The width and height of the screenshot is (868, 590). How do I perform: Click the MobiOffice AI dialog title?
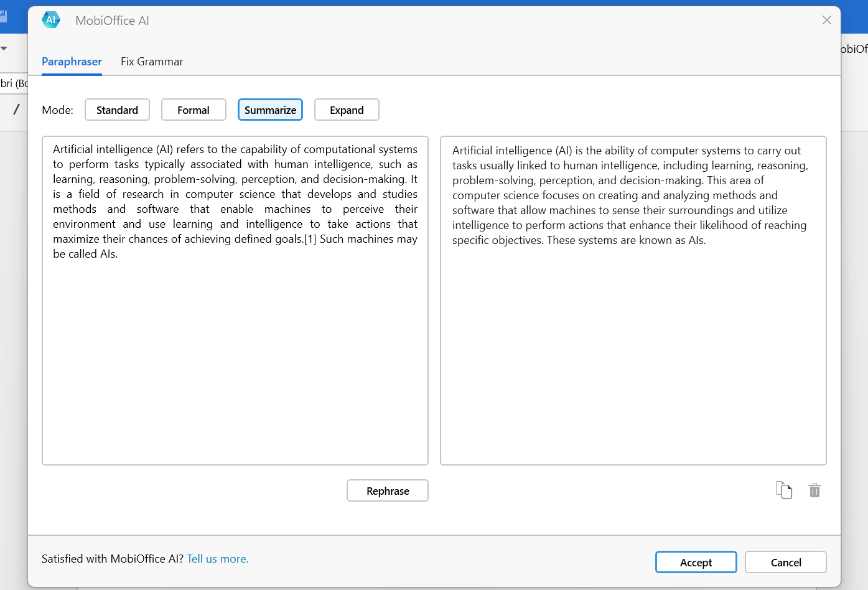click(112, 21)
